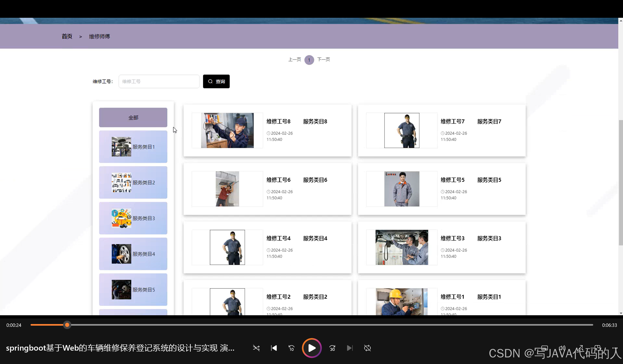Click the 维修工号3 title text
The image size is (623, 364).
(x=453, y=238)
